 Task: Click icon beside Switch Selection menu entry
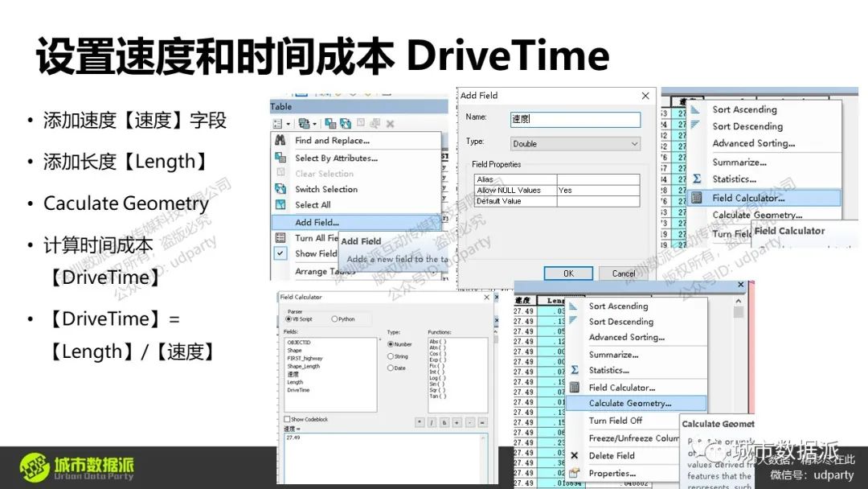(280, 189)
